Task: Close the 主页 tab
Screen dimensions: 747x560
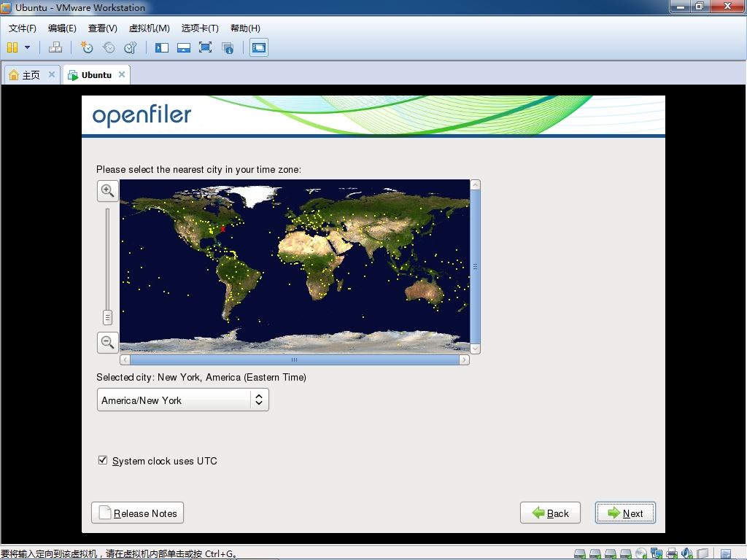Action: pyautogui.click(x=52, y=74)
